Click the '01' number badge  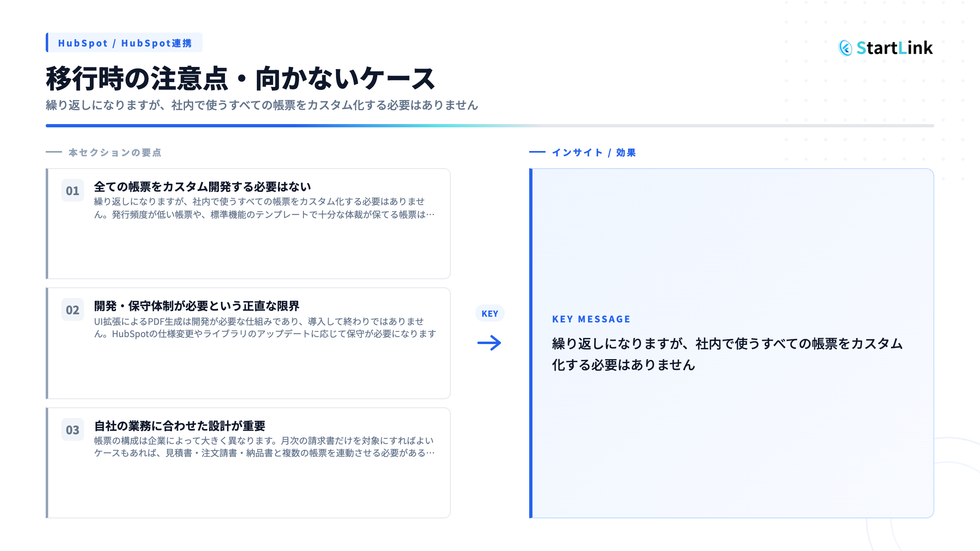point(73,191)
